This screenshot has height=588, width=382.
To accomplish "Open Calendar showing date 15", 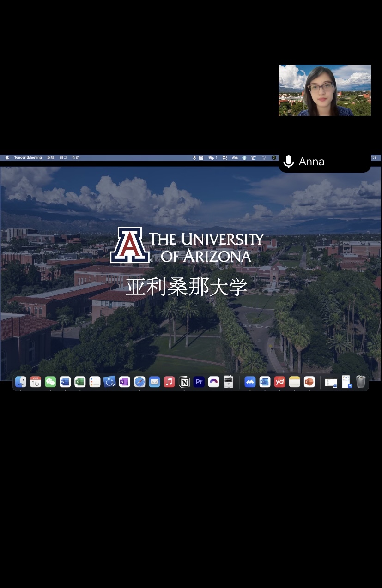I will [x=36, y=382].
